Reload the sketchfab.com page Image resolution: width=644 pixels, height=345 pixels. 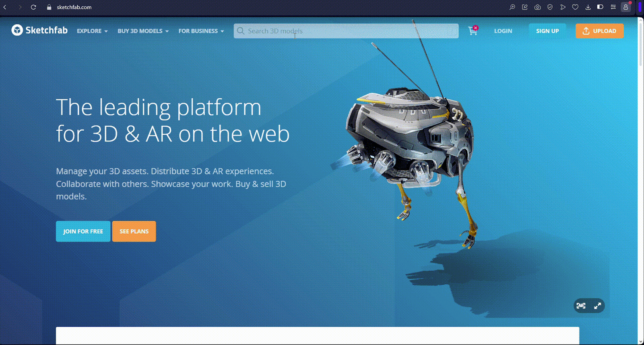[x=33, y=7]
